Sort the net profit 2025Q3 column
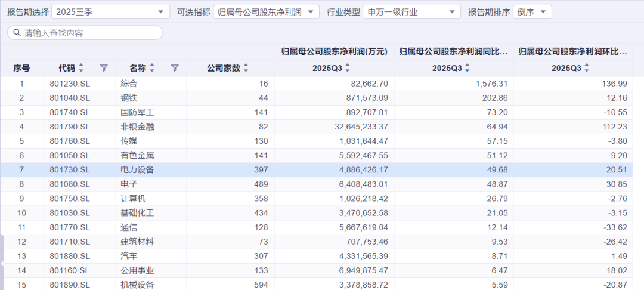Image resolution: width=644 pixels, height=290 pixels. coord(348,68)
